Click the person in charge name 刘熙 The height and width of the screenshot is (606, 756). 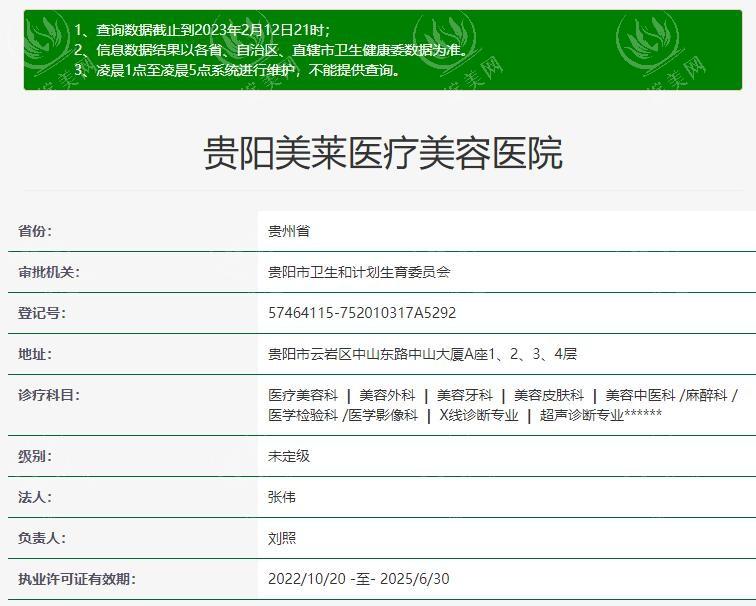point(282,538)
